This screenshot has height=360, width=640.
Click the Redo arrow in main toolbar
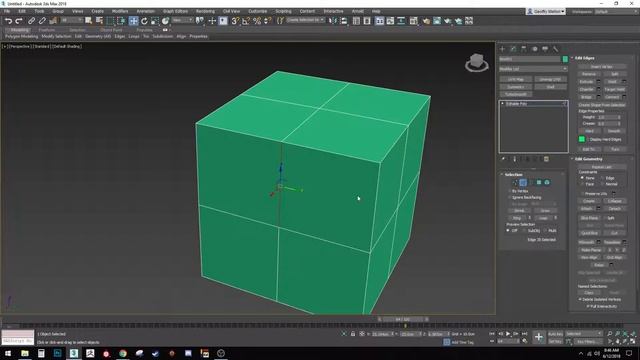pyautogui.click(x=19, y=21)
